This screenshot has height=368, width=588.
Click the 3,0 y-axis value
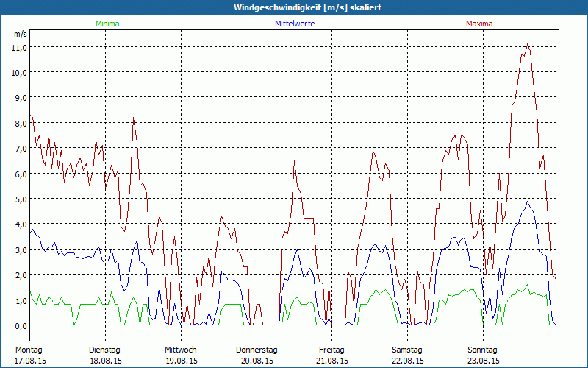pos(21,250)
